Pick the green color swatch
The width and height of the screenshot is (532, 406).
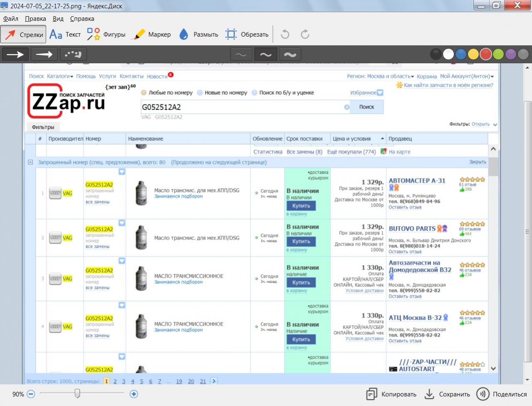tap(498, 54)
